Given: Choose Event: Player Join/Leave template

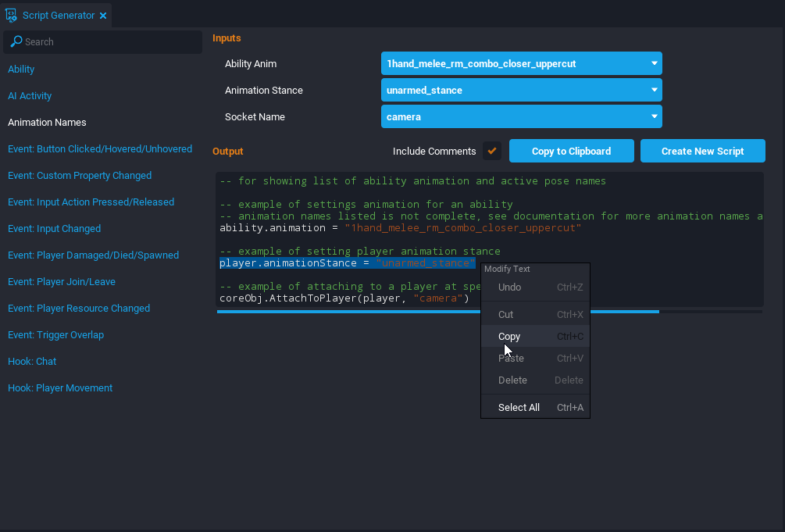Looking at the screenshot, I should click(62, 282).
